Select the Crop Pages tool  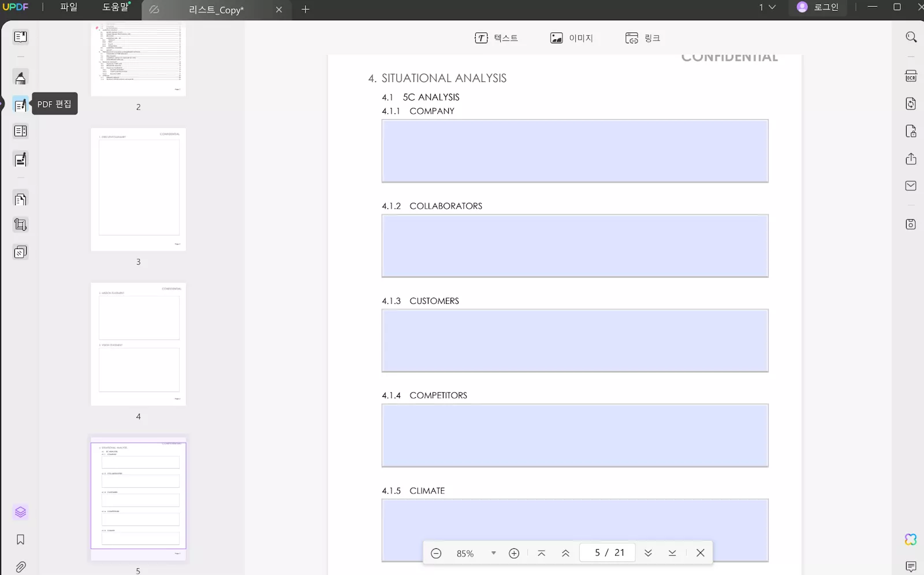(x=20, y=225)
